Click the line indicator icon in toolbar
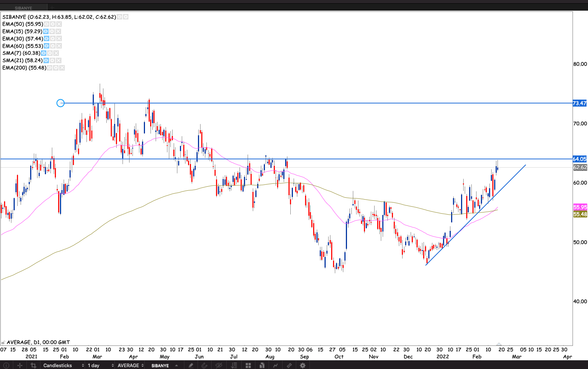The height and width of the screenshot is (369, 588). click(275, 365)
